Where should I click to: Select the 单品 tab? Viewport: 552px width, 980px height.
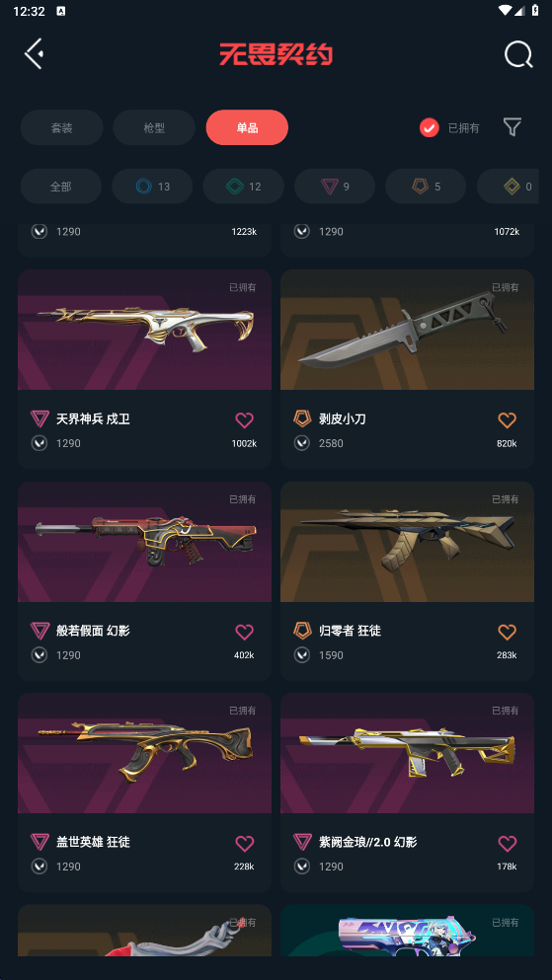247,127
